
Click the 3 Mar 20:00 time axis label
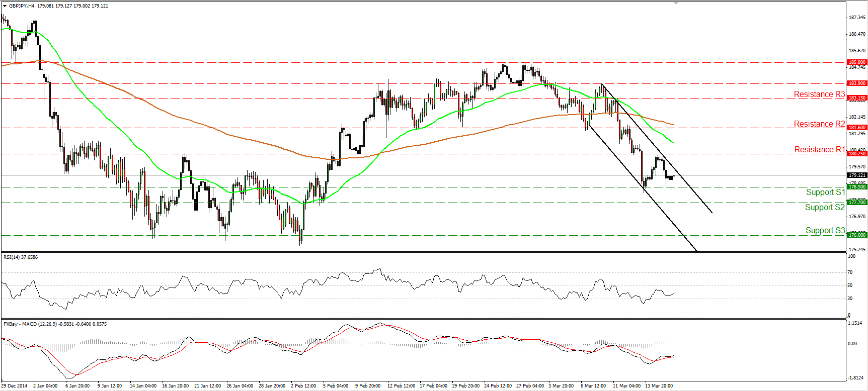pyautogui.click(x=561, y=386)
